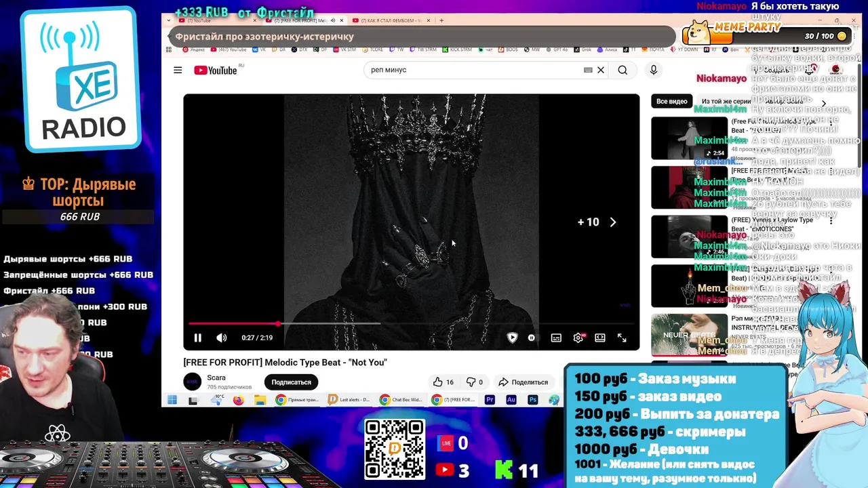Select the 'Из той же серии' chip
868x488 pixels.
pos(726,101)
